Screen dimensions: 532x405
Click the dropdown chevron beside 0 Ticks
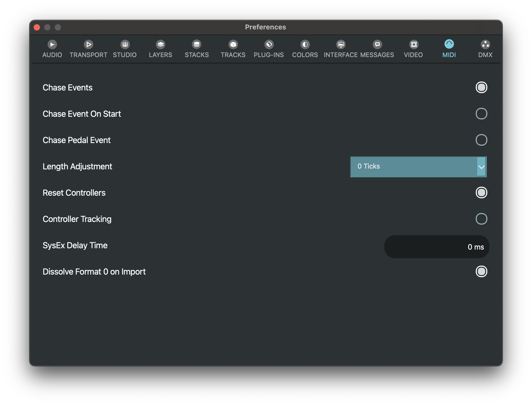pyautogui.click(x=481, y=167)
